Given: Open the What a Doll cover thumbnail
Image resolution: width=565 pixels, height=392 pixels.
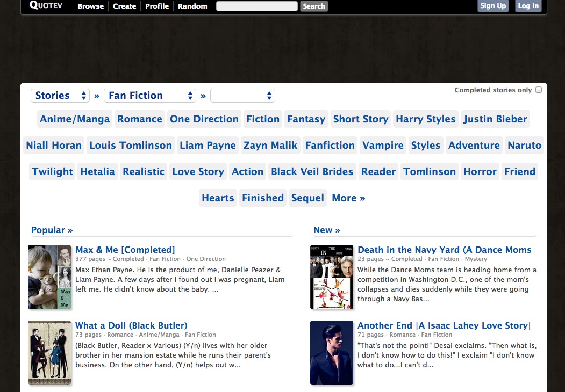Looking at the screenshot, I should pyautogui.click(x=49, y=353).
